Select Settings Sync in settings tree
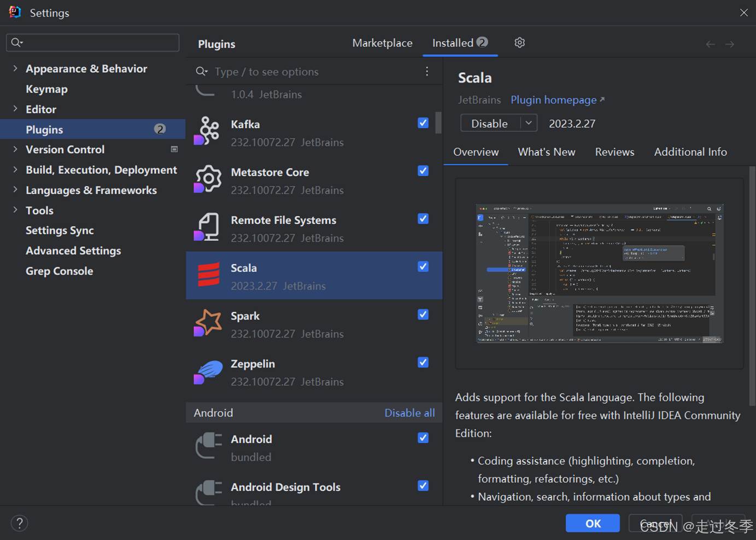This screenshot has height=540, width=756. (x=60, y=230)
